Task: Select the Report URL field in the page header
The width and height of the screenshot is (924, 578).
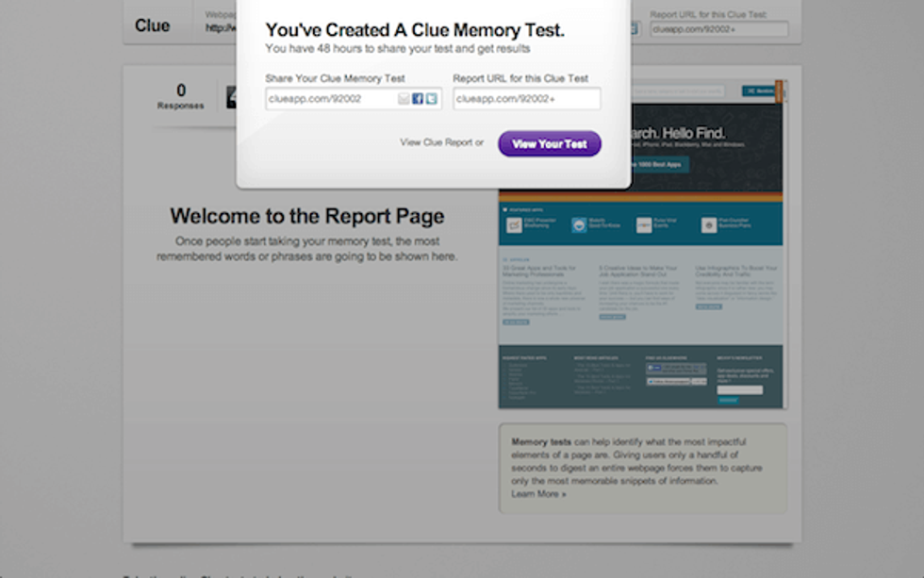Action: pyautogui.click(x=718, y=29)
